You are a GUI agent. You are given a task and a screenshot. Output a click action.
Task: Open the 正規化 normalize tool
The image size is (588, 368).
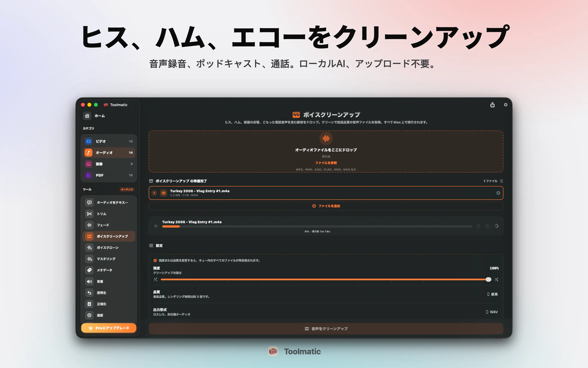tap(109, 304)
